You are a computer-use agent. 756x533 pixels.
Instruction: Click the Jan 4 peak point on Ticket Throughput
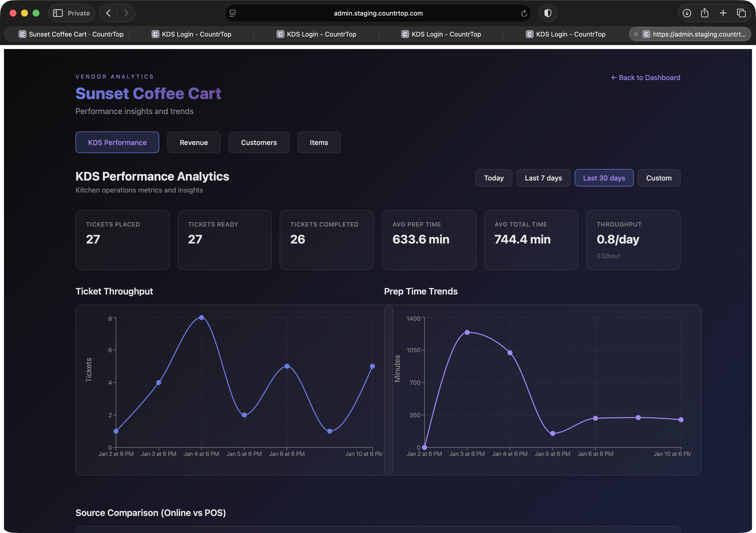(x=201, y=318)
